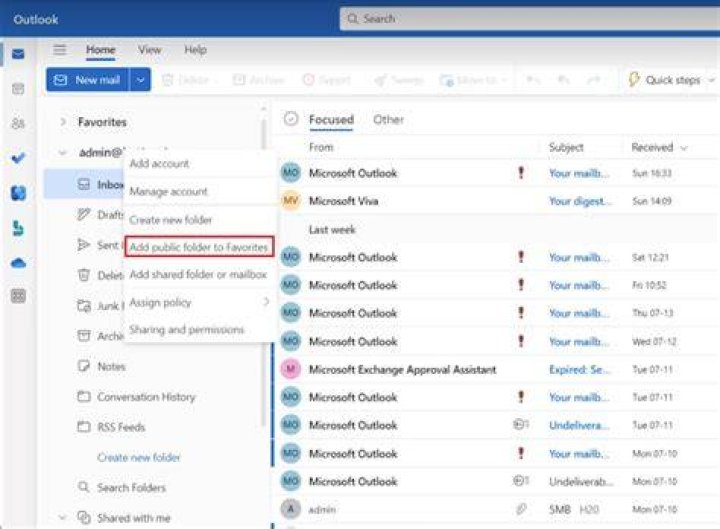Screen dimensions: 720x529
Task: Collapse the admin account folder tree
Action: pos(62,152)
